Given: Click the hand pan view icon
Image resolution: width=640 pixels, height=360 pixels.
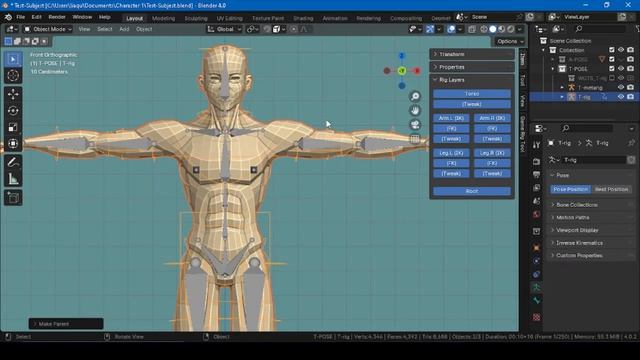Looking at the screenshot, I should (x=415, y=111).
